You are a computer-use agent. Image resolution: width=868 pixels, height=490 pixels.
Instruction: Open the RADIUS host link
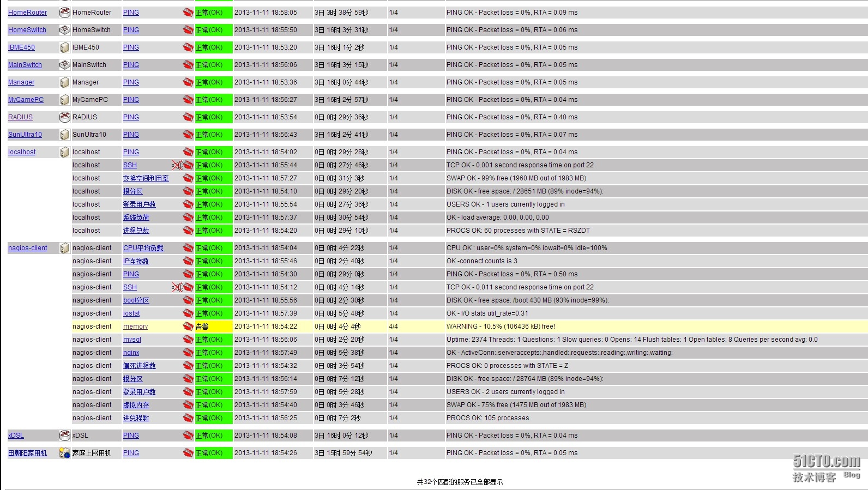(x=20, y=117)
